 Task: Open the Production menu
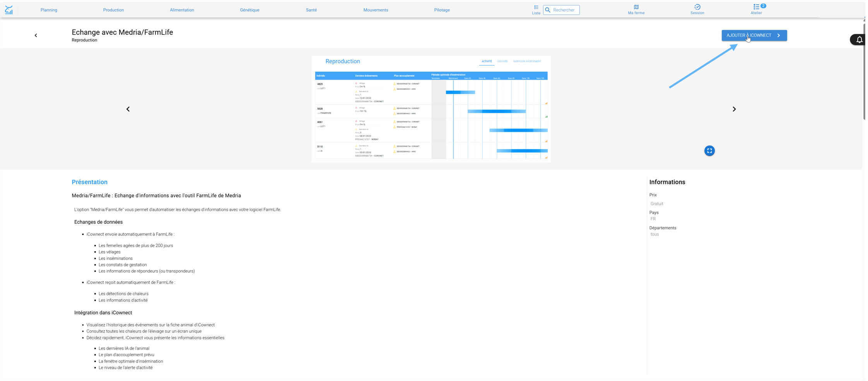[x=113, y=10]
